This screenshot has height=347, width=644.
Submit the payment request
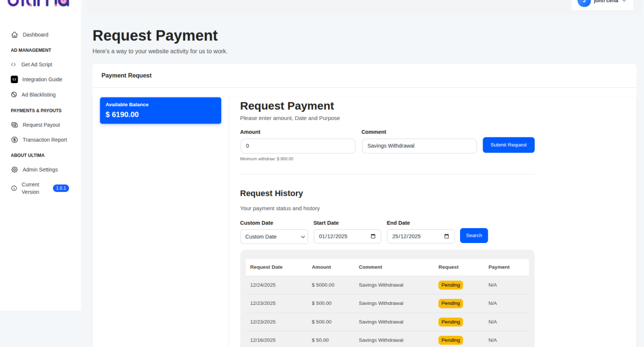tap(508, 144)
